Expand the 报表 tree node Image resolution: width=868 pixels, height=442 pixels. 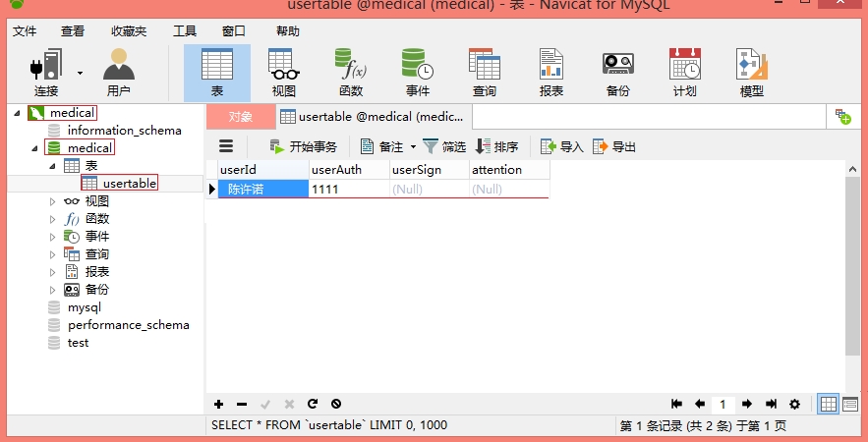coord(52,272)
